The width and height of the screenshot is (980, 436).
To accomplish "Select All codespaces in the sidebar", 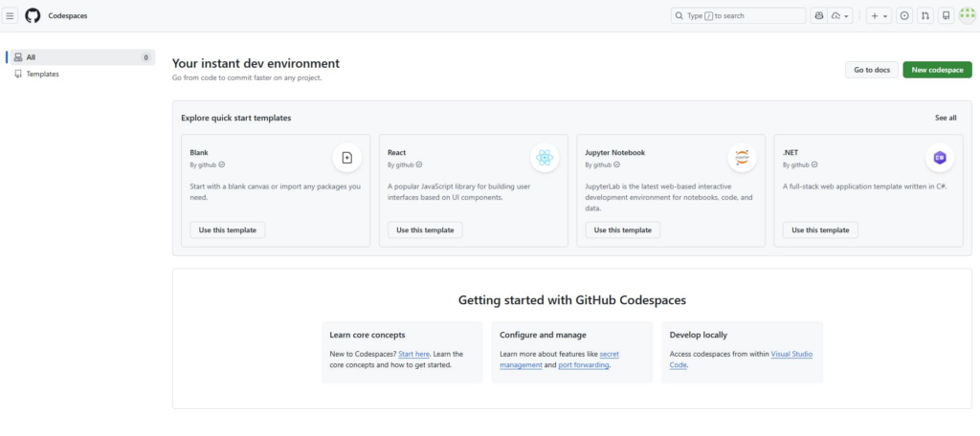I will point(80,57).
